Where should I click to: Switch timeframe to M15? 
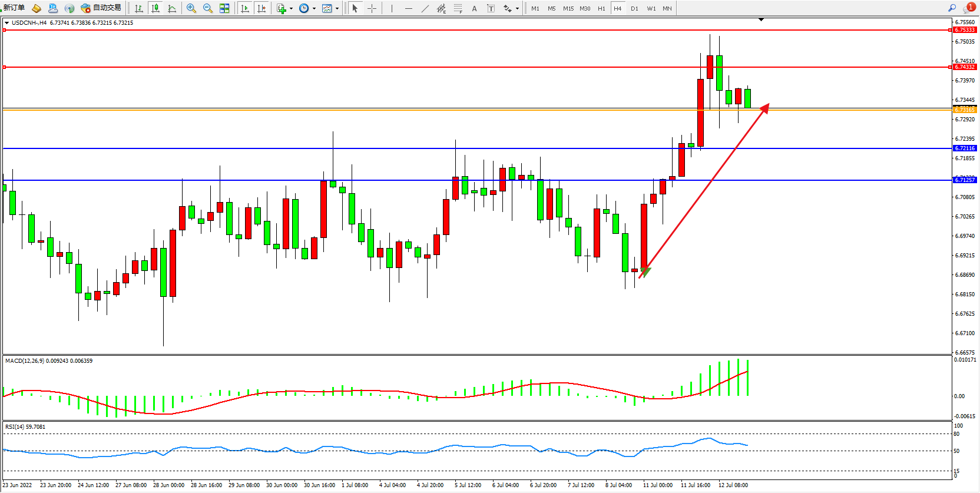568,8
